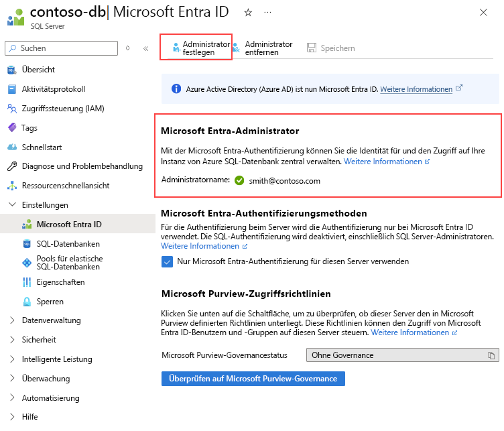Open Weitere Informationen link in Azure AD banner
The height and width of the screenshot is (431, 504).
click(x=416, y=89)
